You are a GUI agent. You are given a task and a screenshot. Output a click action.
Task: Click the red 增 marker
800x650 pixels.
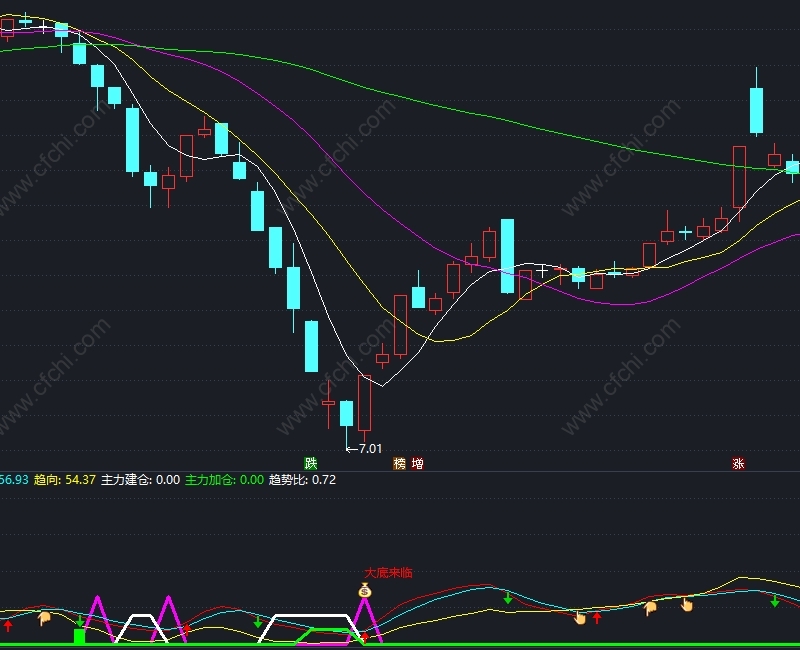tap(417, 463)
